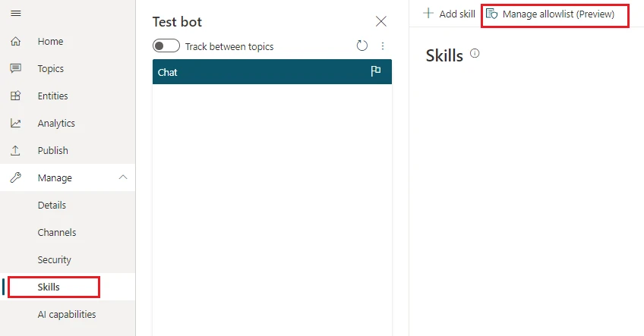Click the Analytics chart icon
Viewport: 644px width, 336px height.
[x=16, y=123]
